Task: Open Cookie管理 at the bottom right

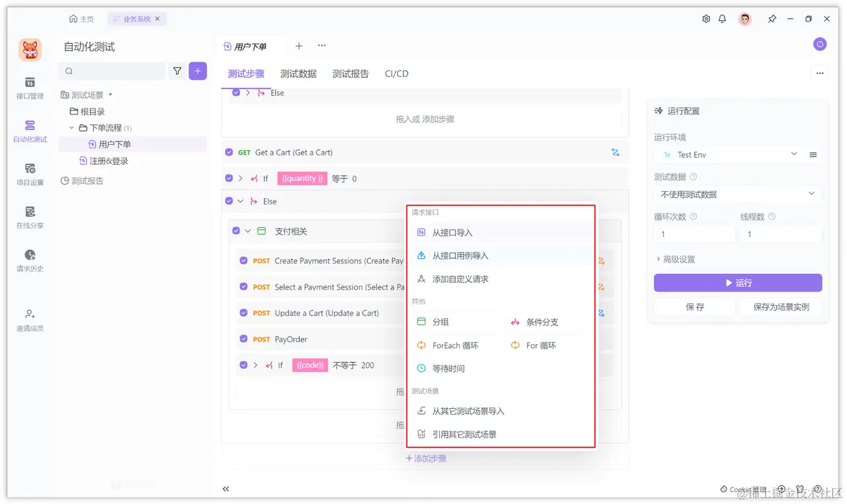Action: tap(744, 489)
